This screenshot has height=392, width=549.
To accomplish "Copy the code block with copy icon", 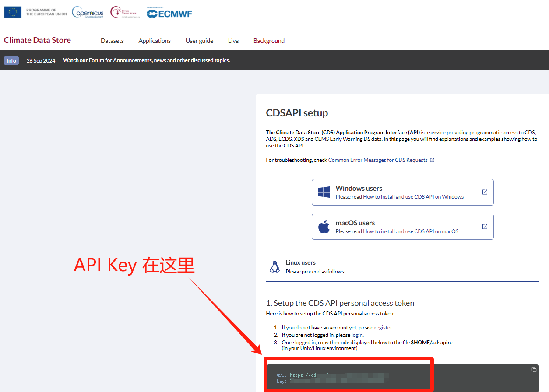I will [534, 370].
